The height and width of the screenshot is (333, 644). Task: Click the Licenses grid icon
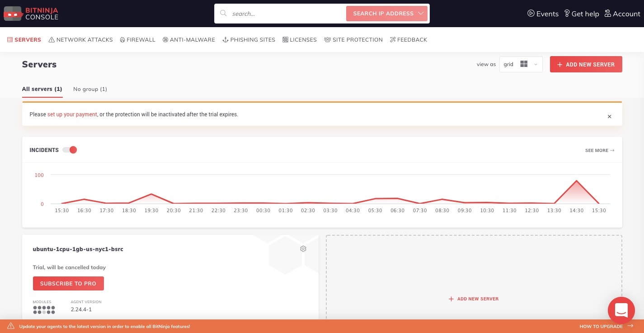coord(285,40)
